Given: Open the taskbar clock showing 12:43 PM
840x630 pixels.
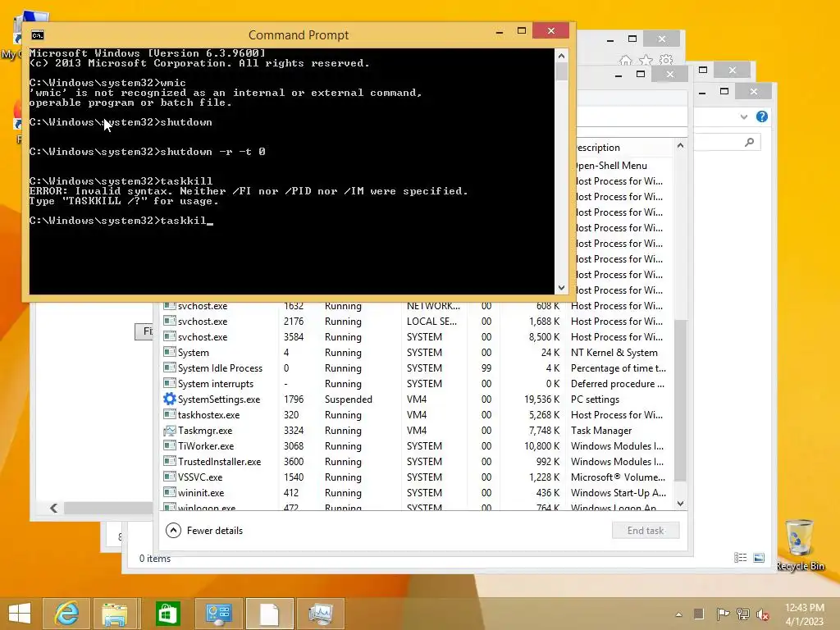Looking at the screenshot, I should point(804,614).
